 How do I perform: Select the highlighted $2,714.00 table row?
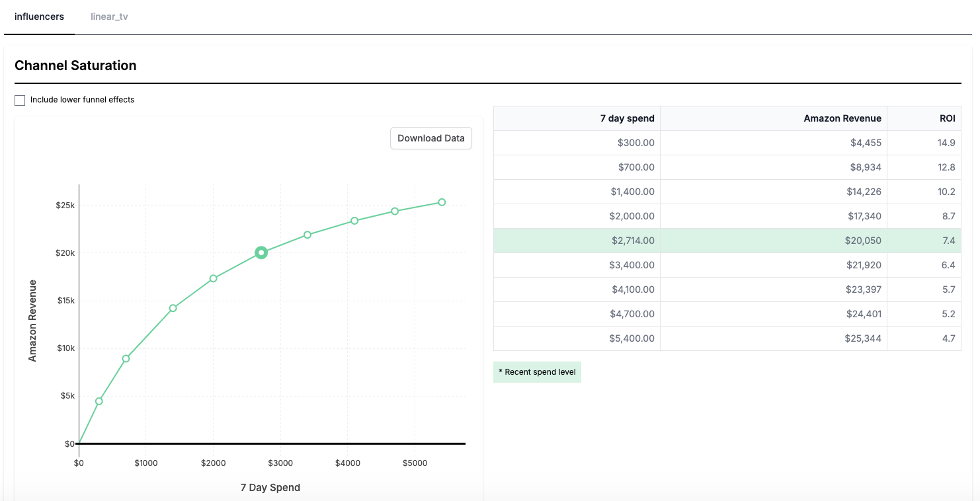point(727,241)
